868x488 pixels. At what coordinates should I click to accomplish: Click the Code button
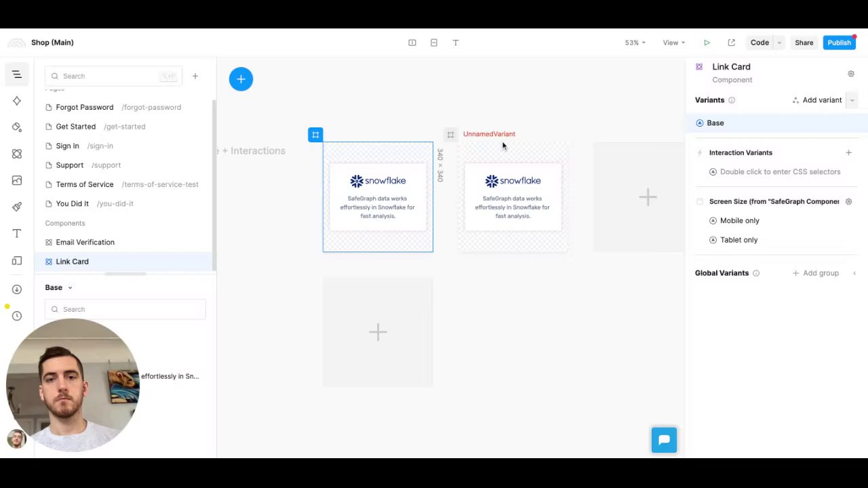pos(759,43)
